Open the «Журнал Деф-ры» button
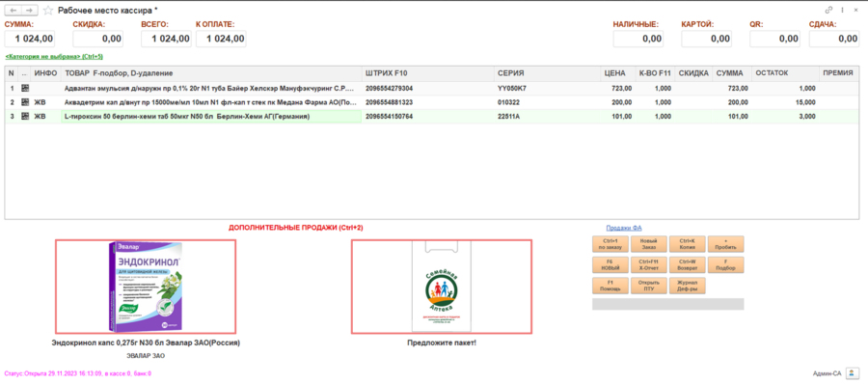This screenshot has width=868, height=384. (x=687, y=286)
